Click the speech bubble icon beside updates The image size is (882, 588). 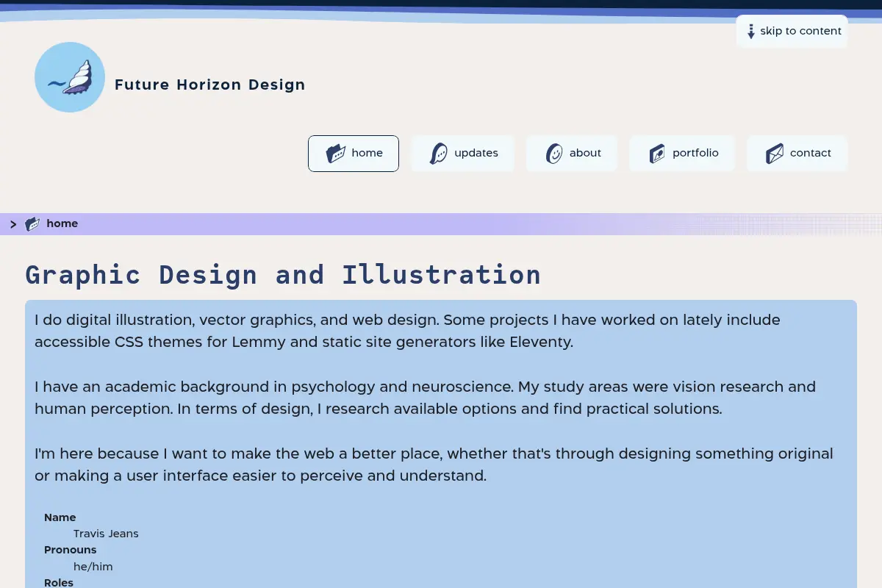click(x=439, y=154)
